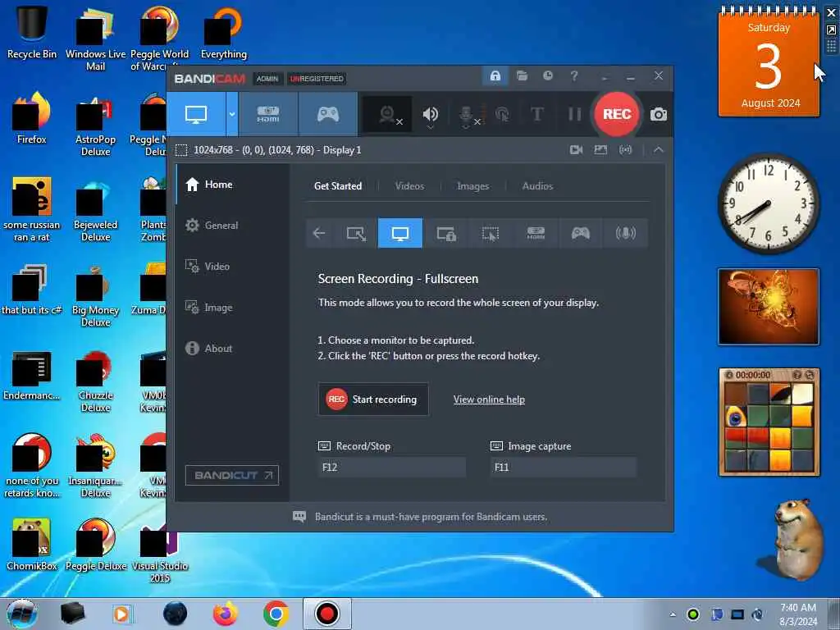
Task: Open Image settings in sidebar
Action: coord(232,308)
